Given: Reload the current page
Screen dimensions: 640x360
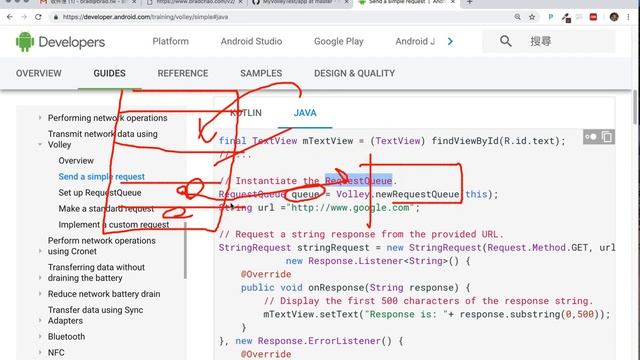Looking at the screenshot, I should 38,17.
